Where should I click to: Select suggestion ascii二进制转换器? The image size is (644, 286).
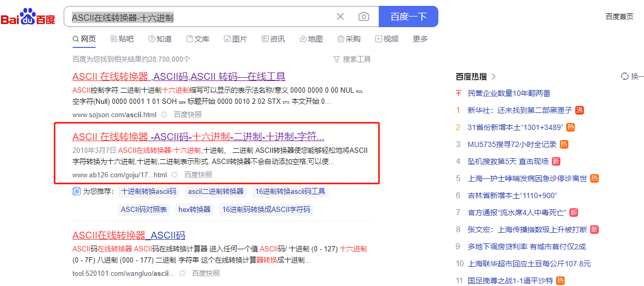click(x=216, y=191)
